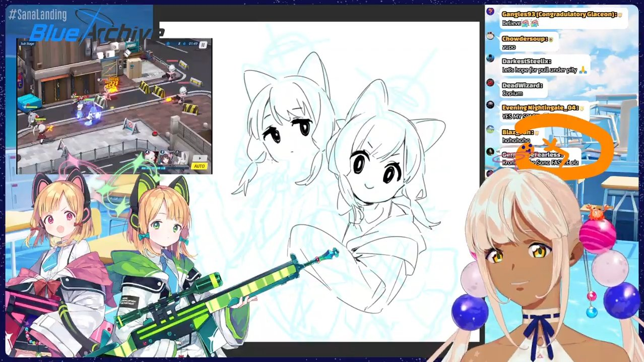This screenshot has width=644, height=362.
Task: Click Evening Nightingale_04's chat avatar
Action: [490, 105]
